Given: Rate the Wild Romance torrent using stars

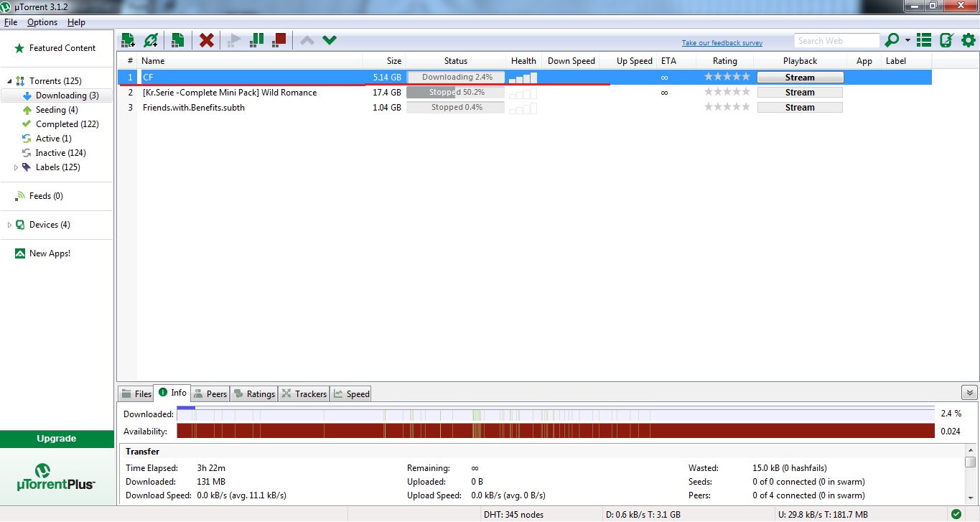Looking at the screenshot, I should pyautogui.click(x=727, y=92).
